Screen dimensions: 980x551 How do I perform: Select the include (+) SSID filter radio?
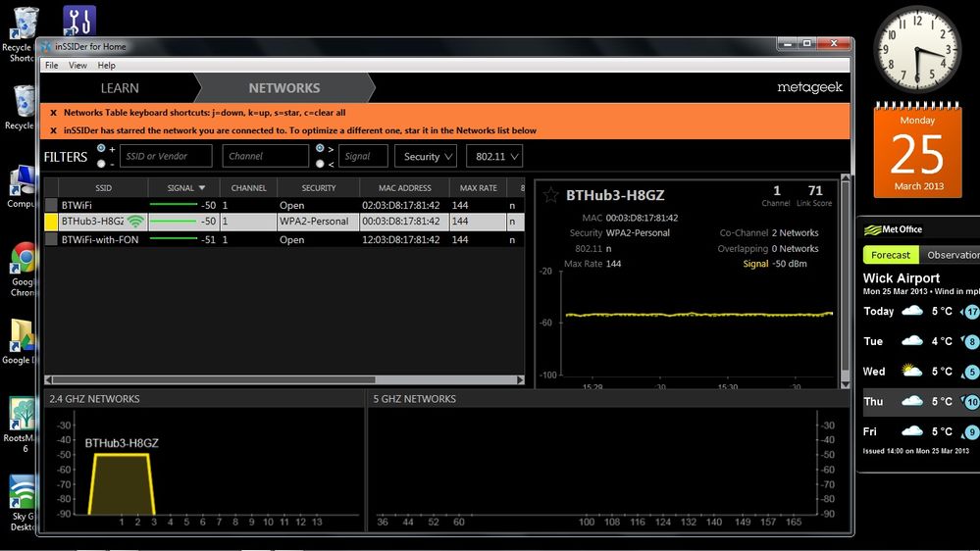[101, 148]
